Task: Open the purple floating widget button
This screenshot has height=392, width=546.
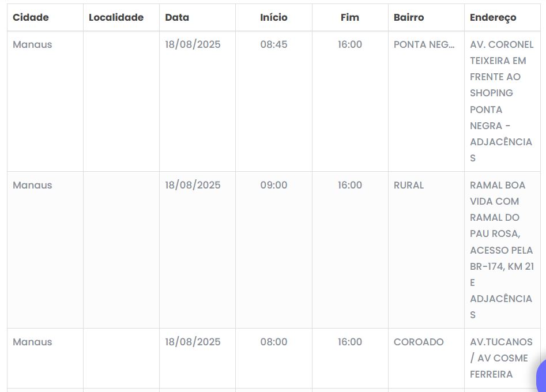Action: click(541, 378)
